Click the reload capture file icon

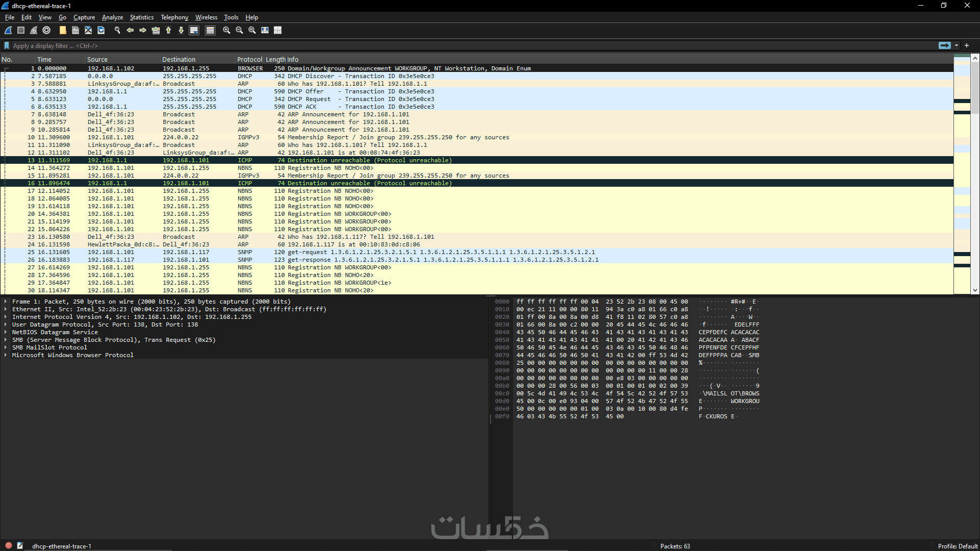[101, 31]
